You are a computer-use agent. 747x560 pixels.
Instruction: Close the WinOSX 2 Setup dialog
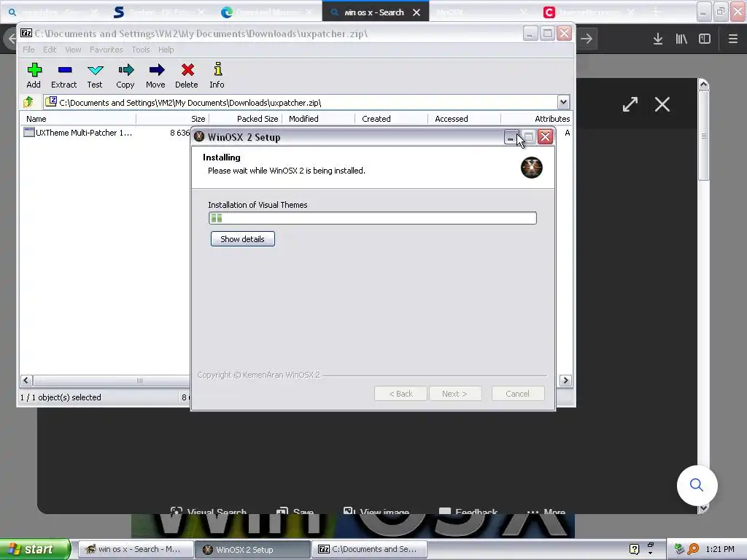(x=546, y=137)
